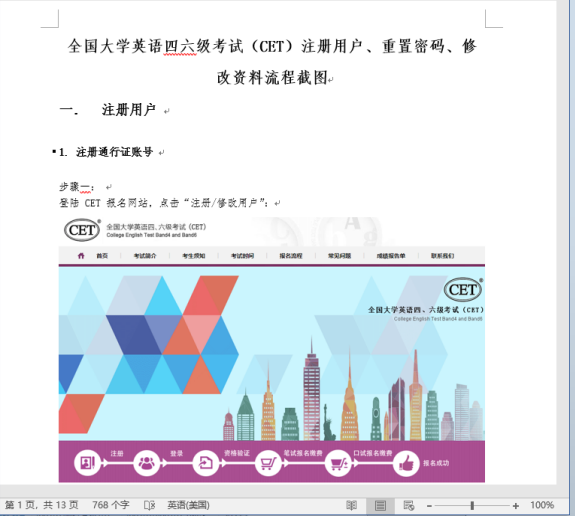This screenshot has height=516, width=575.
Task: Click the 登录 group icon in purple banner
Action: click(x=146, y=463)
